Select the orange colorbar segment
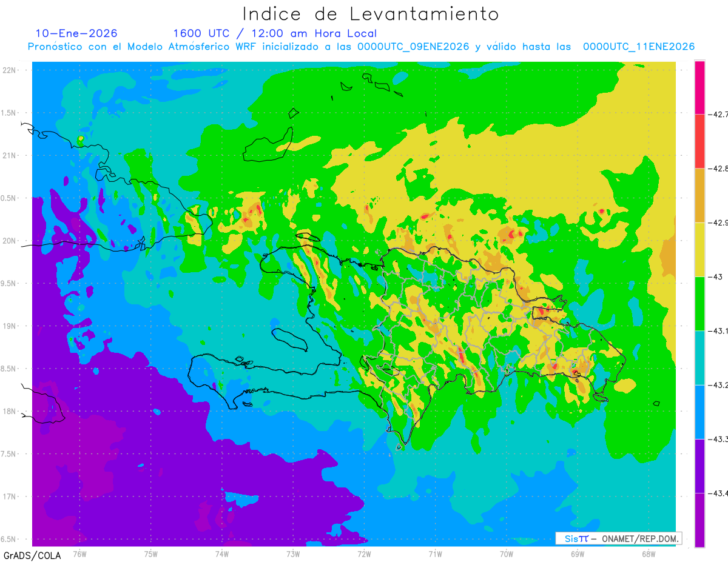This screenshot has width=728, height=562. [699, 195]
